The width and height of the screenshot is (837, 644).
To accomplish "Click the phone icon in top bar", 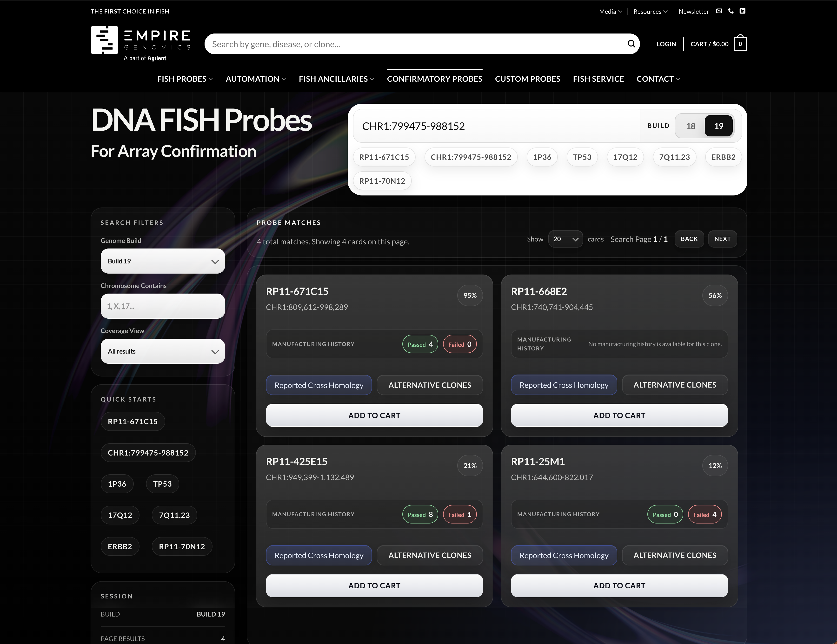I will 731,11.
